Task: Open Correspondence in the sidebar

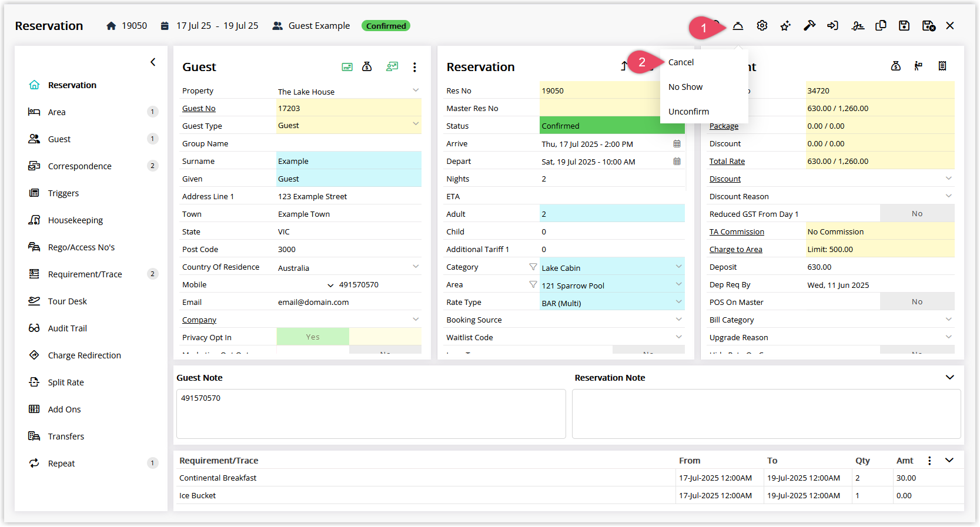Action: (x=79, y=166)
